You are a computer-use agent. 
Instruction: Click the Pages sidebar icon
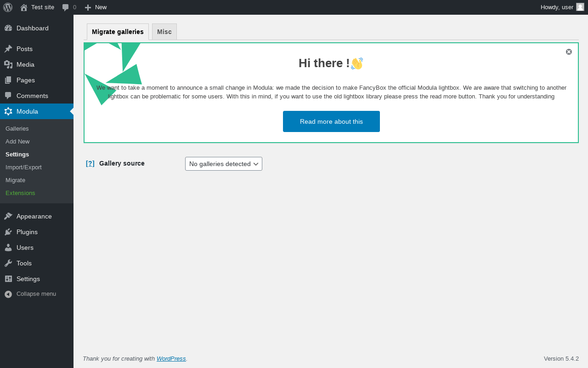pos(8,80)
